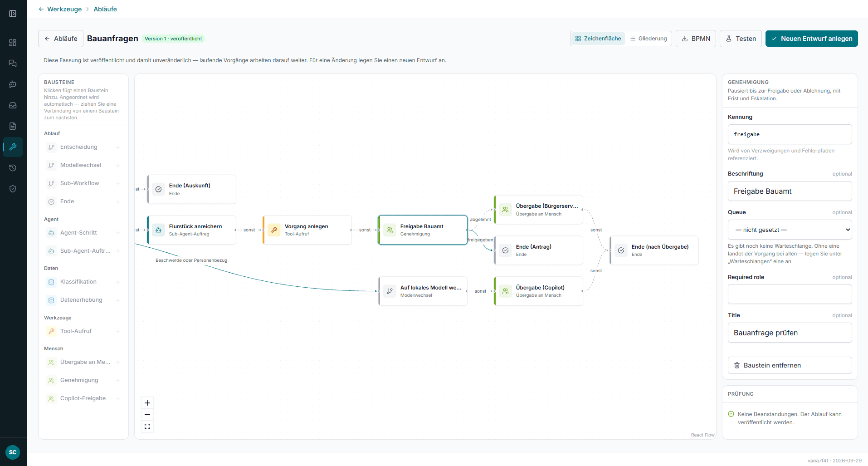Switch to Zeichenfläche view
The image size is (868, 466).
point(598,39)
